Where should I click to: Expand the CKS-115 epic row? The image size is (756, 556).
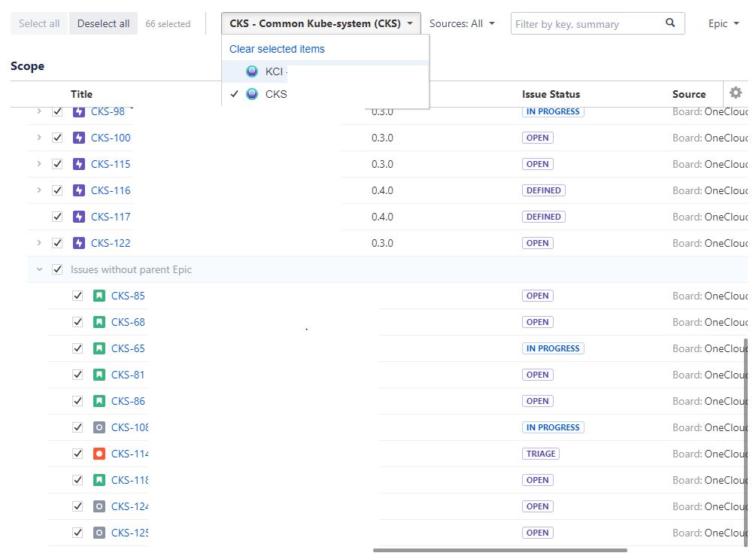coord(39,164)
